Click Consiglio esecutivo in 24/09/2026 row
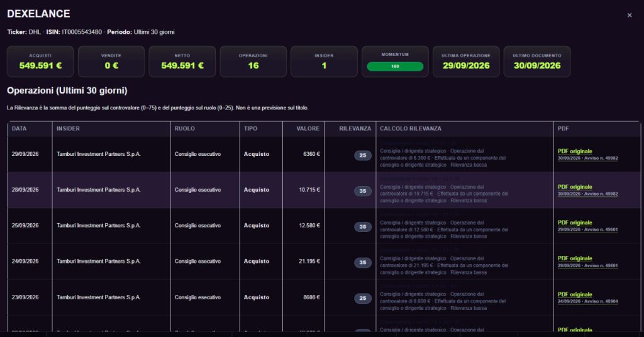Viewport: 644px width, 337px height. (x=197, y=261)
